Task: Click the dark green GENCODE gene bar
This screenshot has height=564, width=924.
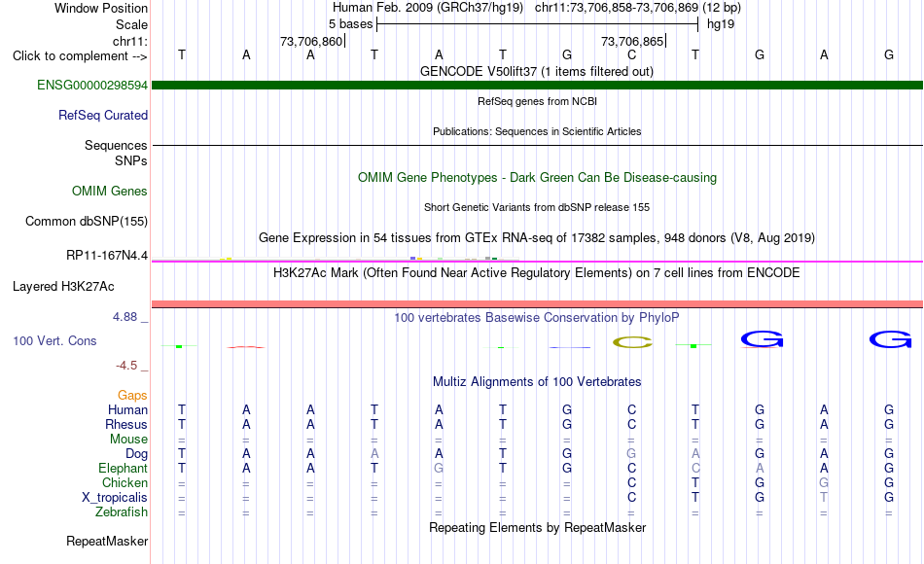Action: [x=537, y=85]
